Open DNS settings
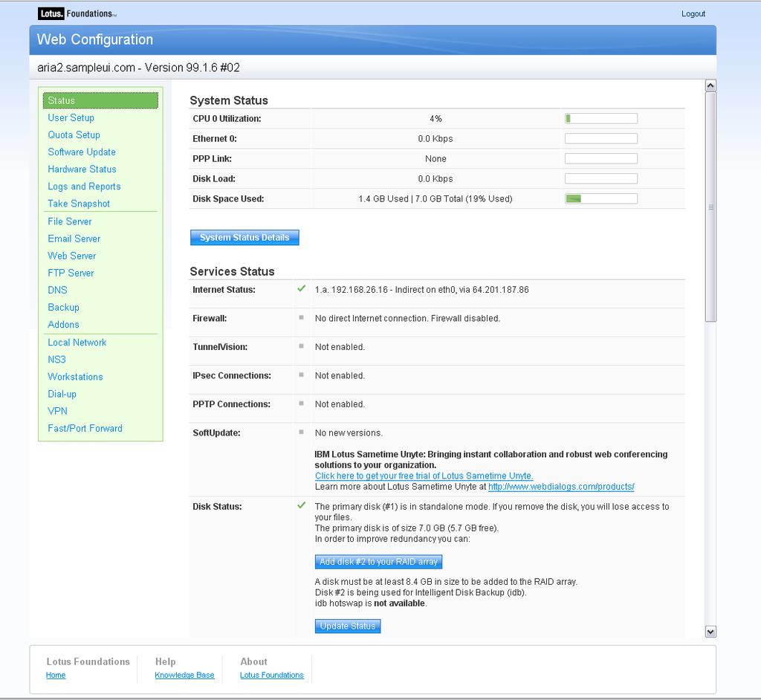 pyautogui.click(x=57, y=290)
